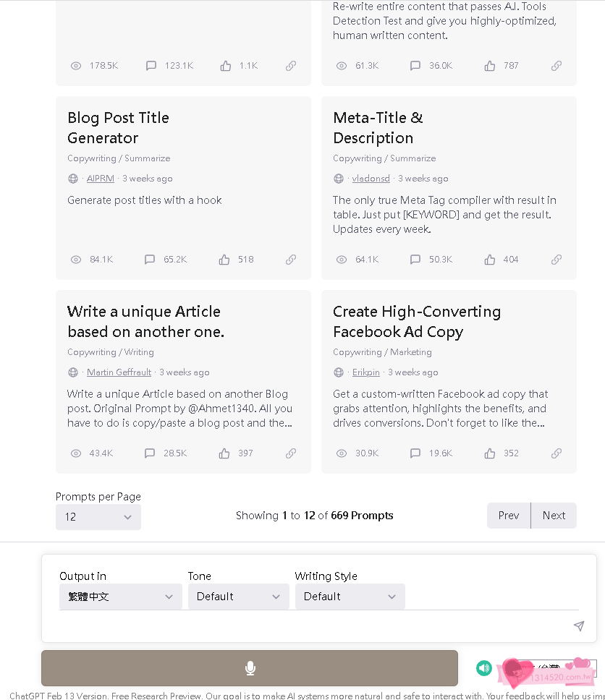Click comments icon on Meta-Title & Description card
Image resolution: width=605 pixels, height=700 pixels.
[415, 260]
